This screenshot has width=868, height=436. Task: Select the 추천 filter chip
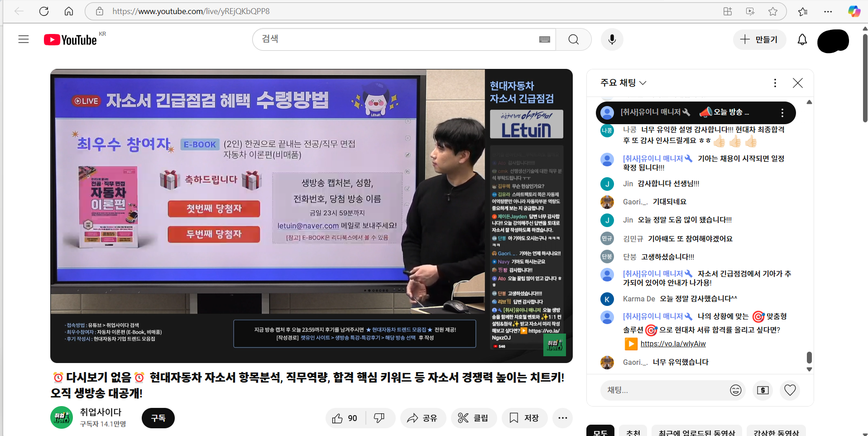633,432
